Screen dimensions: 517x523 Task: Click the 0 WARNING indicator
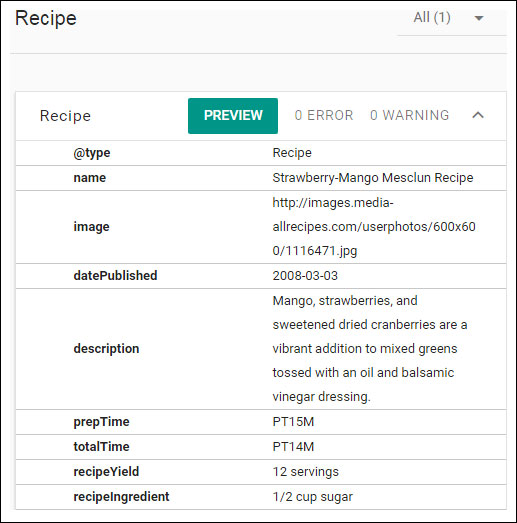tap(410, 115)
